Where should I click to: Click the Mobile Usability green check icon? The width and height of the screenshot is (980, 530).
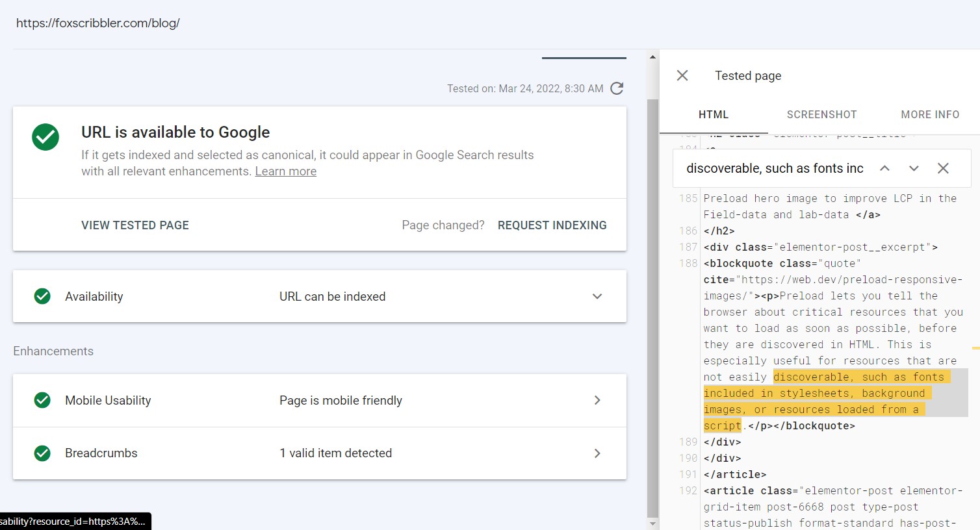pyautogui.click(x=42, y=400)
